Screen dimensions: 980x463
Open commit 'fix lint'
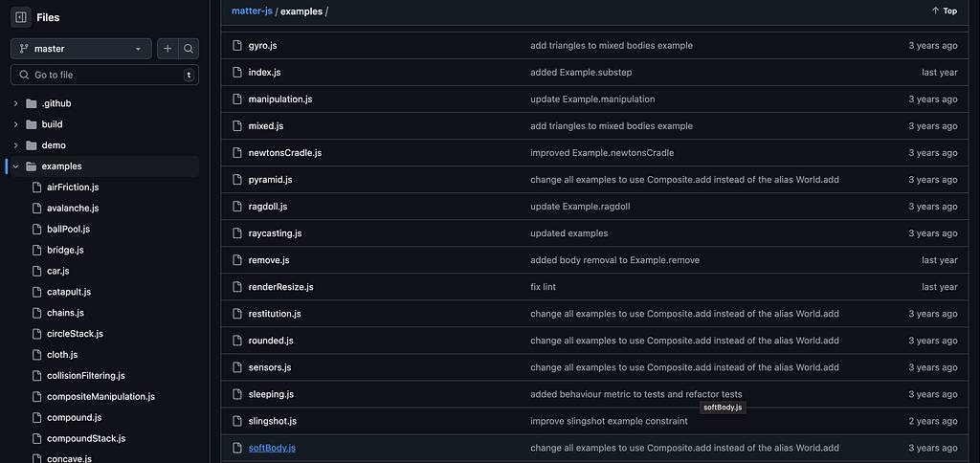(544, 287)
